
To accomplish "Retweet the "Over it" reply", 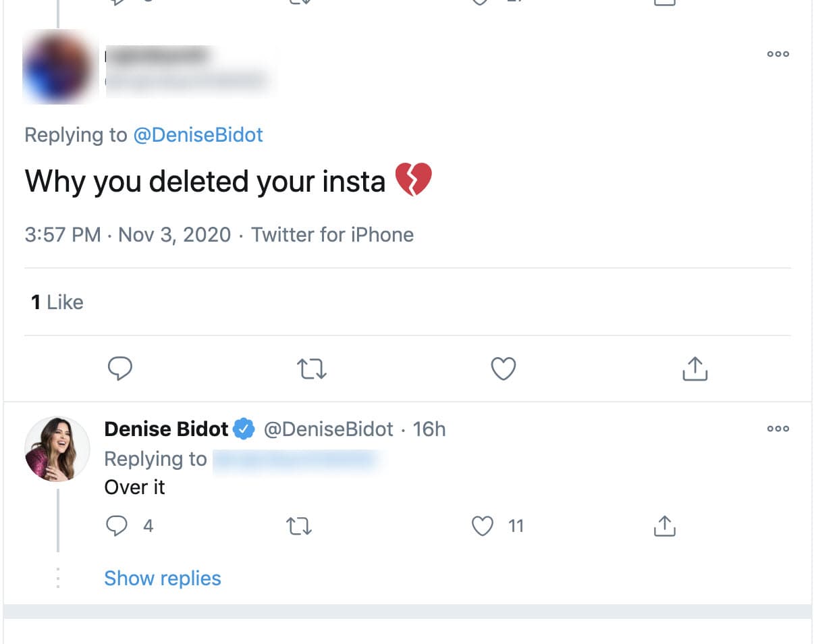I will [x=298, y=525].
